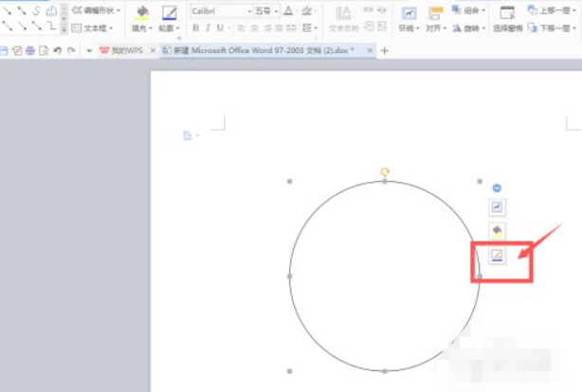
Task: Open the selection pane (选择窗格)
Action: point(507,17)
